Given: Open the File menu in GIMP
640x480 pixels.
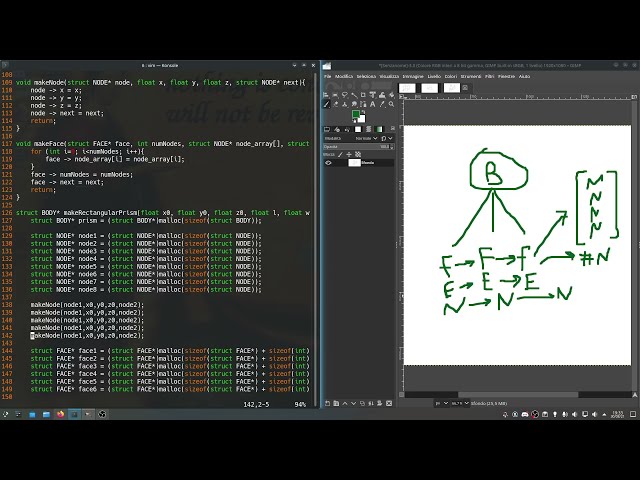Looking at the screenshot, I should click(327, 76).
